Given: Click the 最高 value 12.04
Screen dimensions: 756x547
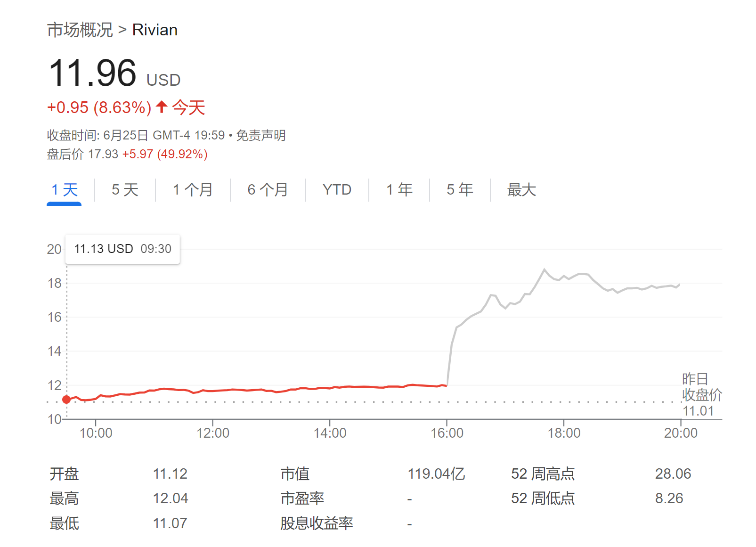Looking at the screenshot, I should click(x=170, y=498).
